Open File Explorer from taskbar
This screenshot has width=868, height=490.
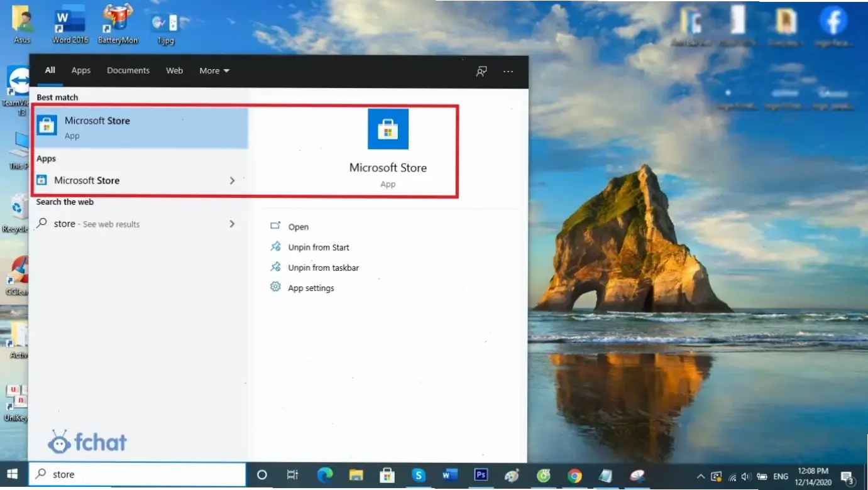pyautogui.click(x=356, y=475)
